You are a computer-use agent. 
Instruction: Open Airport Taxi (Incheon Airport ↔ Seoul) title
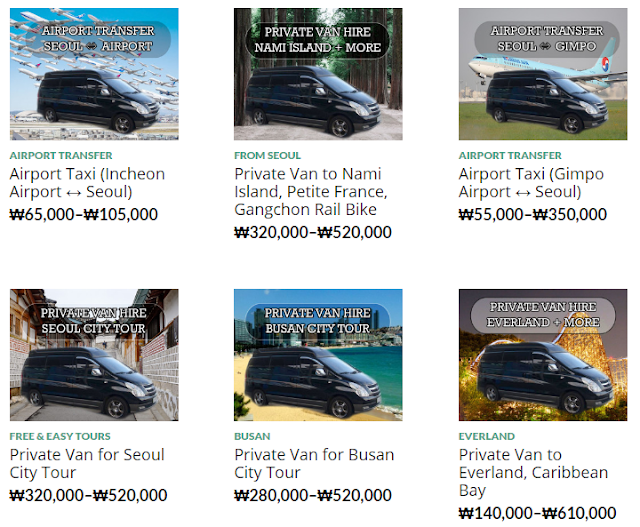87,182
